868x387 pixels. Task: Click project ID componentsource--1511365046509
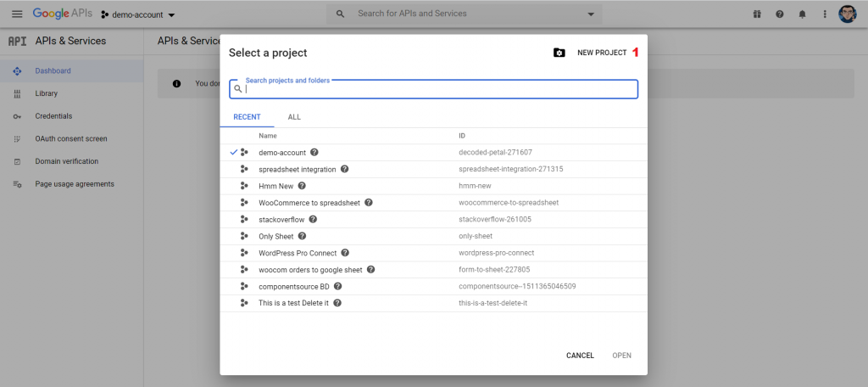(518, 287)
